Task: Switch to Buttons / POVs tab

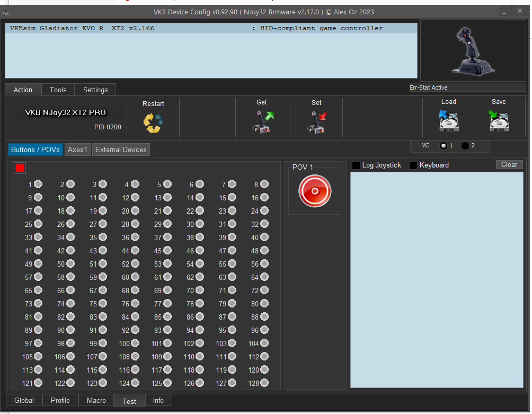Action: [36, 149]
